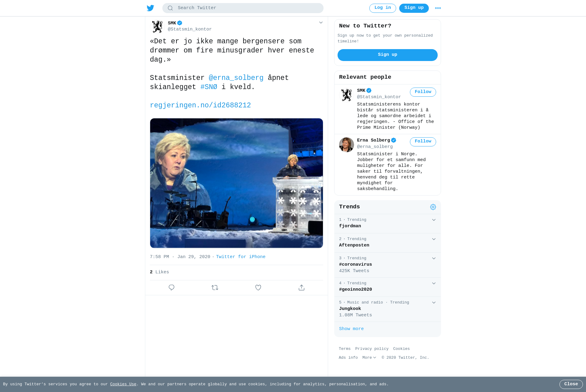Follow the SMK account

click(423, 92)
